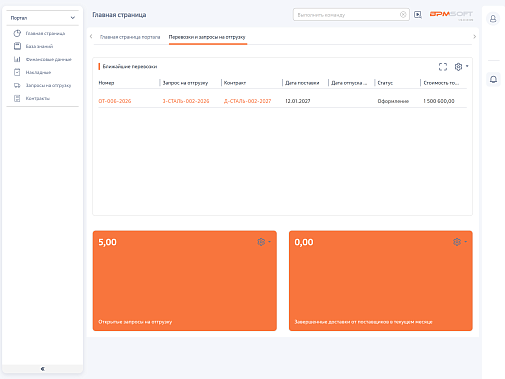Click the run command play icon
505x379 pixels.
(x=418, y=15)
